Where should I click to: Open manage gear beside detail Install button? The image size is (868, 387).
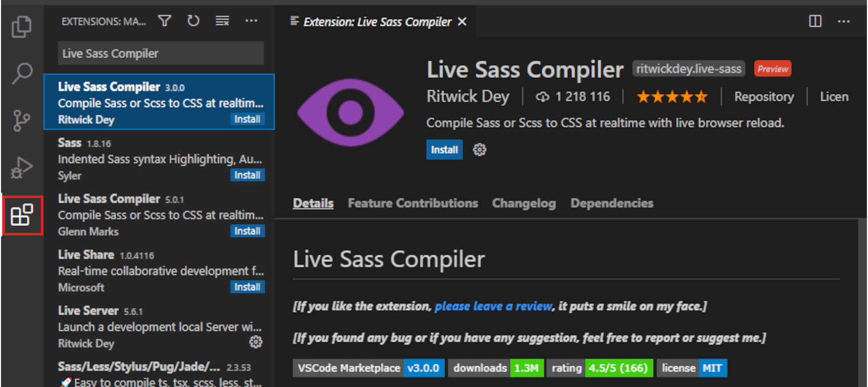tap(479, 150)
